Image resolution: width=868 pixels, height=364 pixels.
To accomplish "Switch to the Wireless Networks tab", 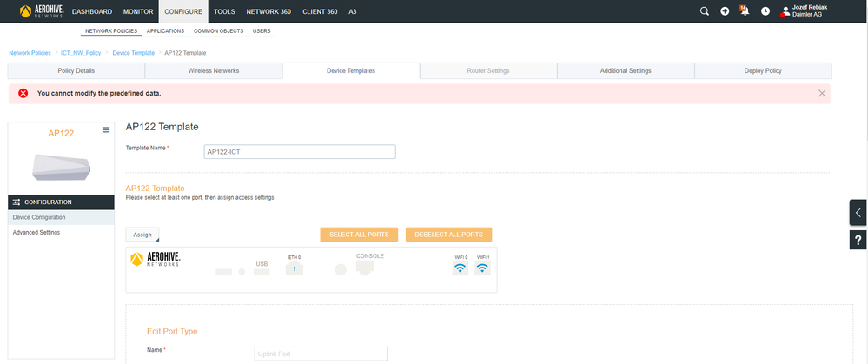I will pyautogui.click(x=213, y=70).
